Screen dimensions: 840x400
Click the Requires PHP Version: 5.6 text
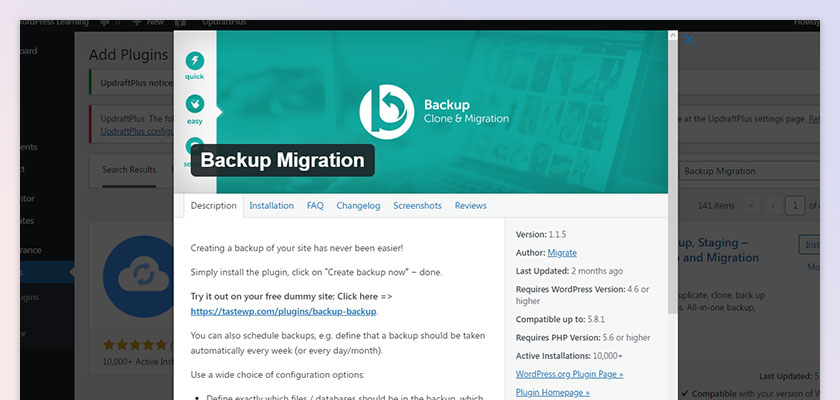[583, 338]
